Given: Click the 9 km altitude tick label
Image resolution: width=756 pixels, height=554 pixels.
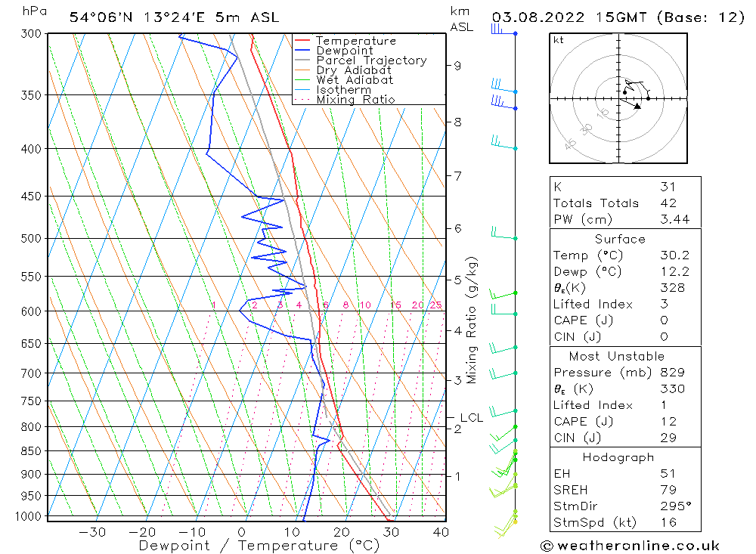Looking at the screenshot, I should pos(457,66).
